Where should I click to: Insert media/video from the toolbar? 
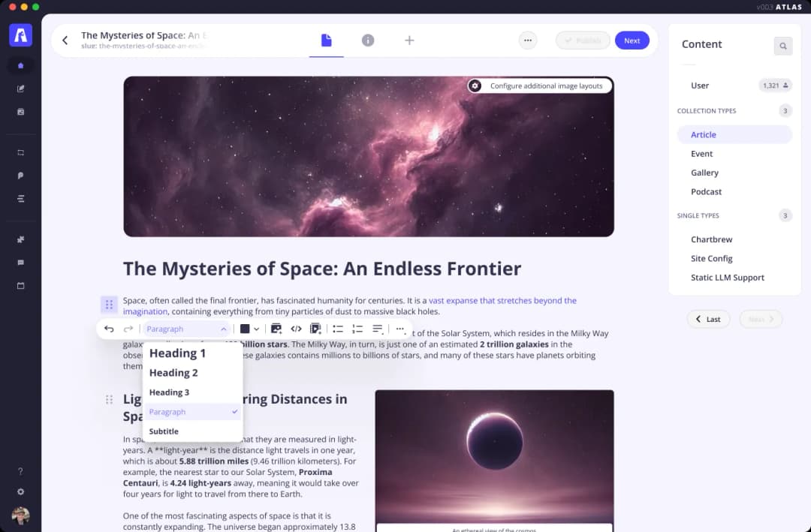(315, 329)
